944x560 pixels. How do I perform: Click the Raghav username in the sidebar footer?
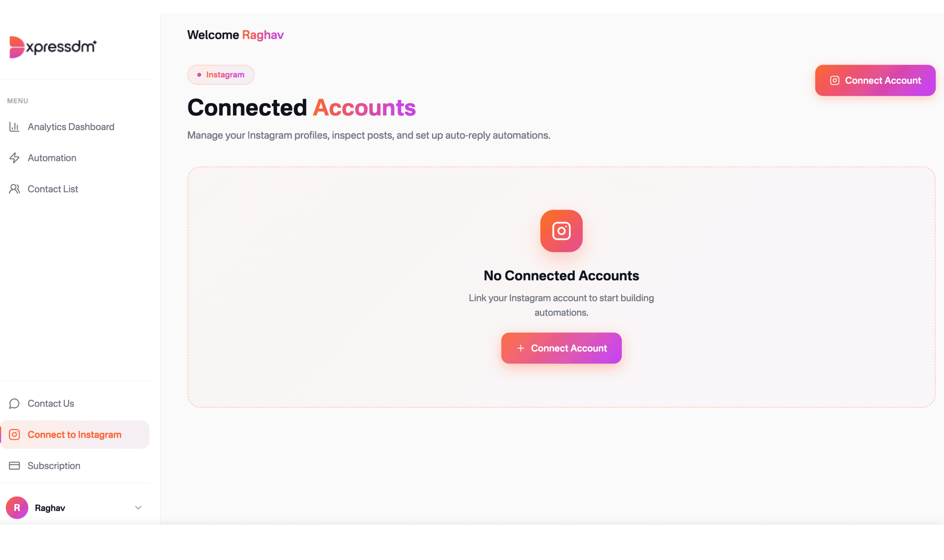[50, 508]
